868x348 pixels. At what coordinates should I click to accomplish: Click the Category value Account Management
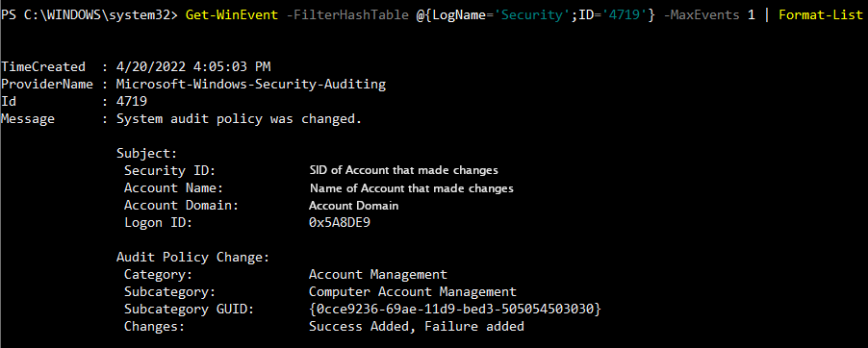pyautogui.click(x=378, y=274)
